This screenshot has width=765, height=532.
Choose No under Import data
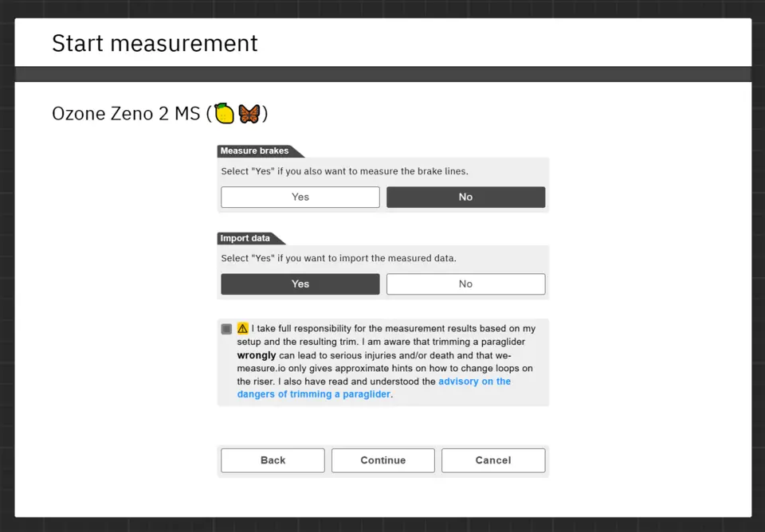tap(465, 284)
